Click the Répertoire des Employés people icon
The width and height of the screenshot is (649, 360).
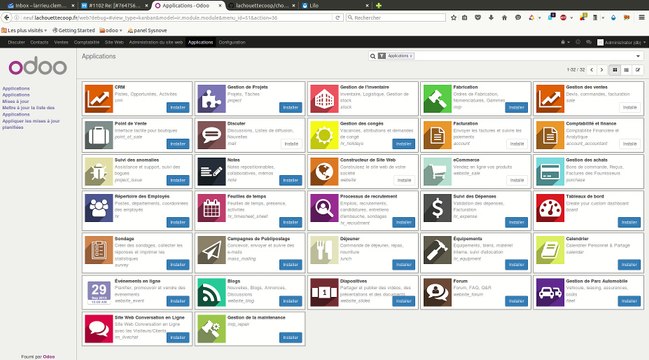point(99,208)
